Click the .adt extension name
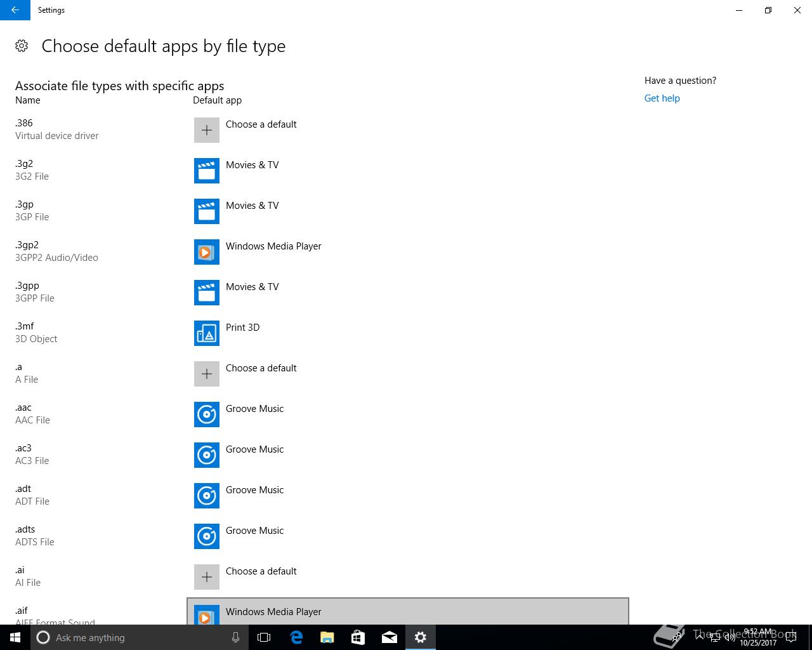 point(23,489)
